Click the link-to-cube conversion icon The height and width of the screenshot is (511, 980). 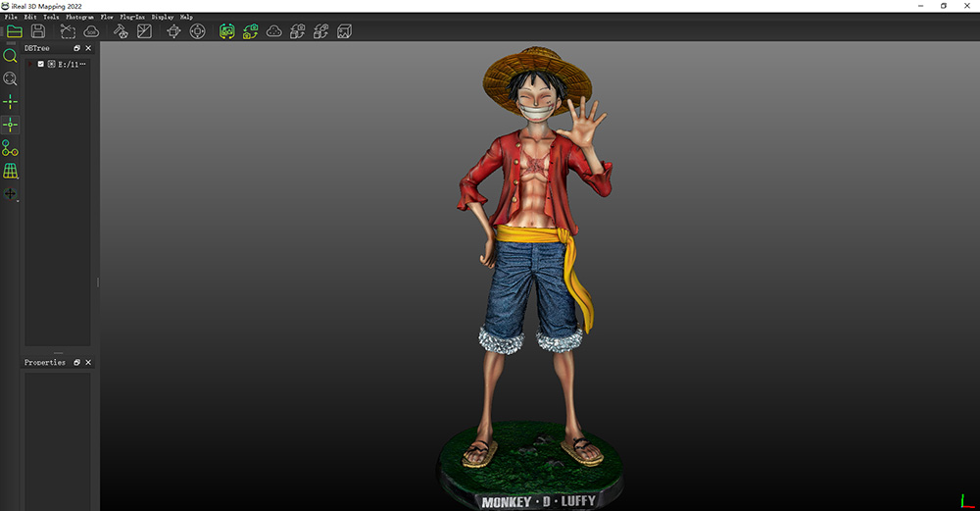[320, 31]
